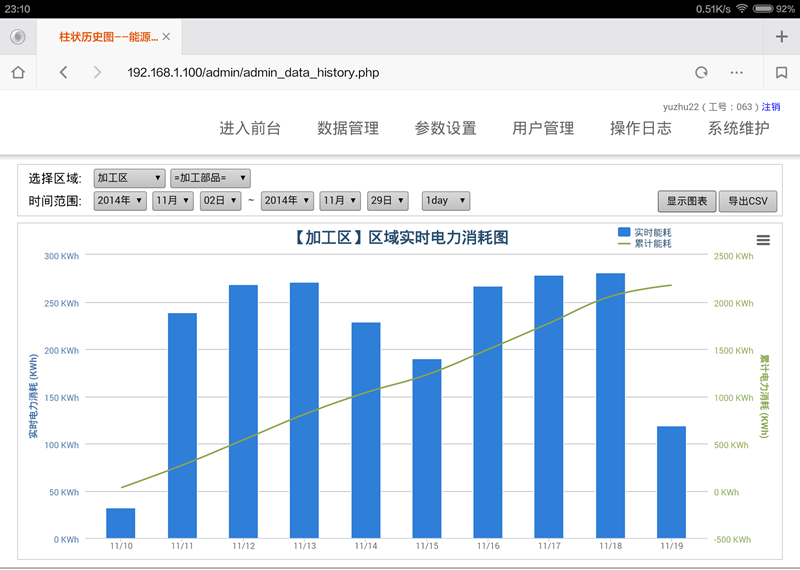Reload the page with refresh icon
The image size is (800, 570).
(701, 72)
